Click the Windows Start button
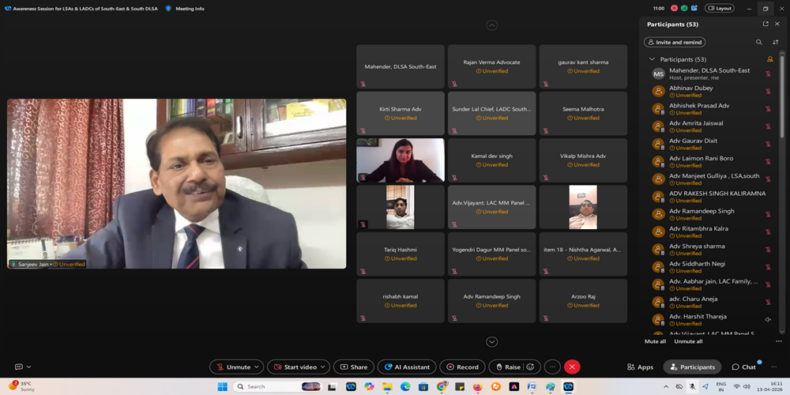 pos(222,386)
